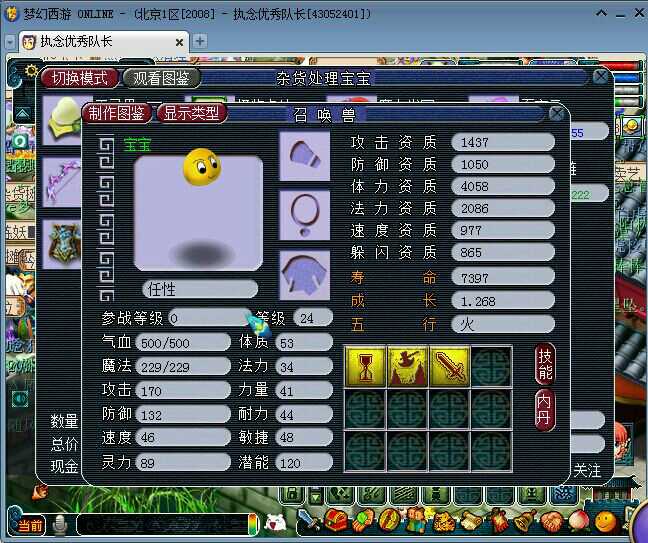Open the smiley face emoticon icon bottom bar

click(605, 521)
